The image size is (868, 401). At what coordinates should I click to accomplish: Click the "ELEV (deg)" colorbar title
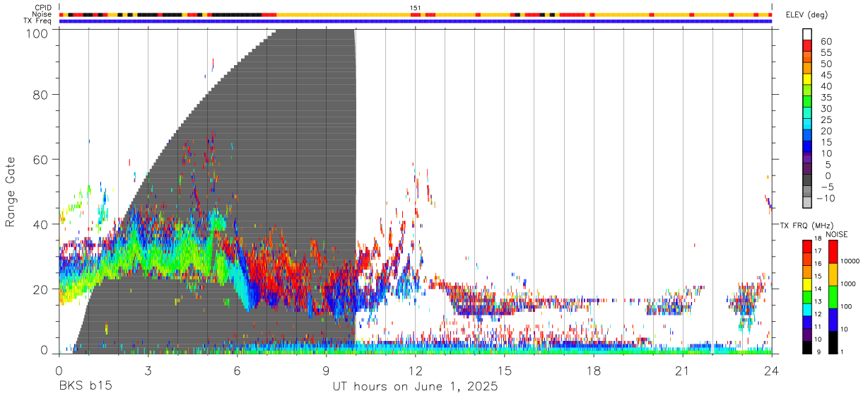pos(807,15)
